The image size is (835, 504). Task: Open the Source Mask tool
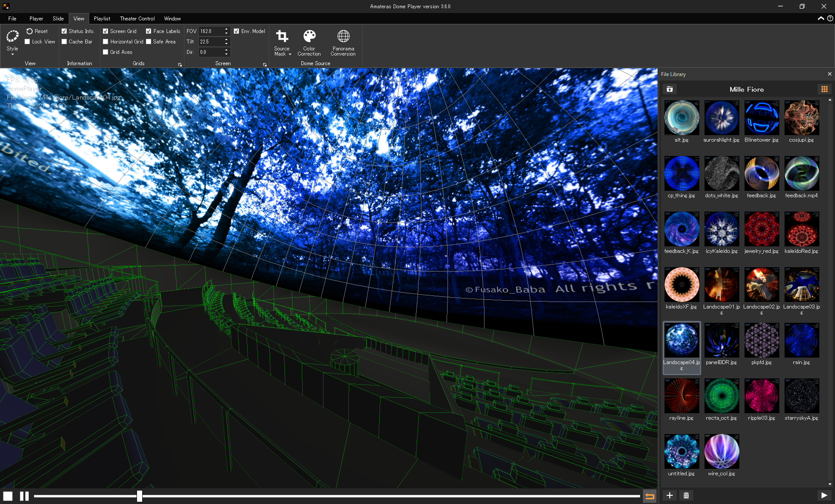tap(282, 42)
